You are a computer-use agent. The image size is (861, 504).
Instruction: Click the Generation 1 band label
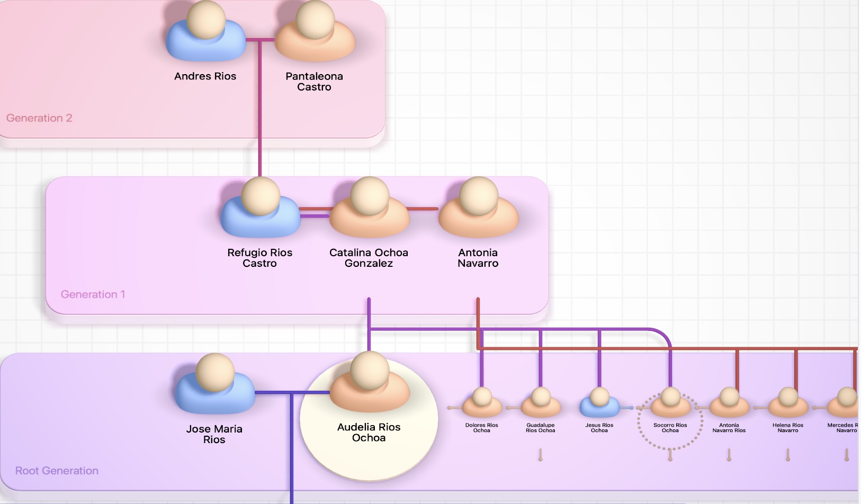[93, 294]
